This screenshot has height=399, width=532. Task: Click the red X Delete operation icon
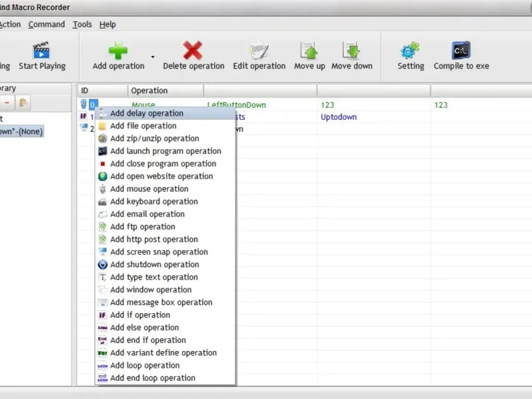point(193,51)
